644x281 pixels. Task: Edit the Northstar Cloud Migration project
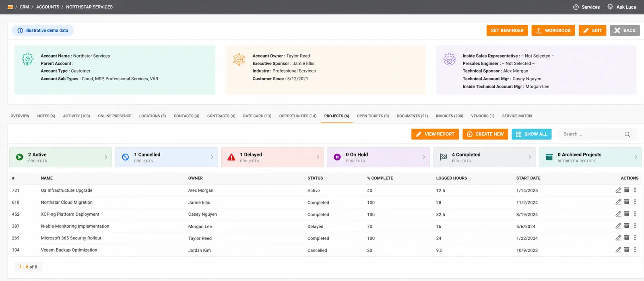point(618,202)
